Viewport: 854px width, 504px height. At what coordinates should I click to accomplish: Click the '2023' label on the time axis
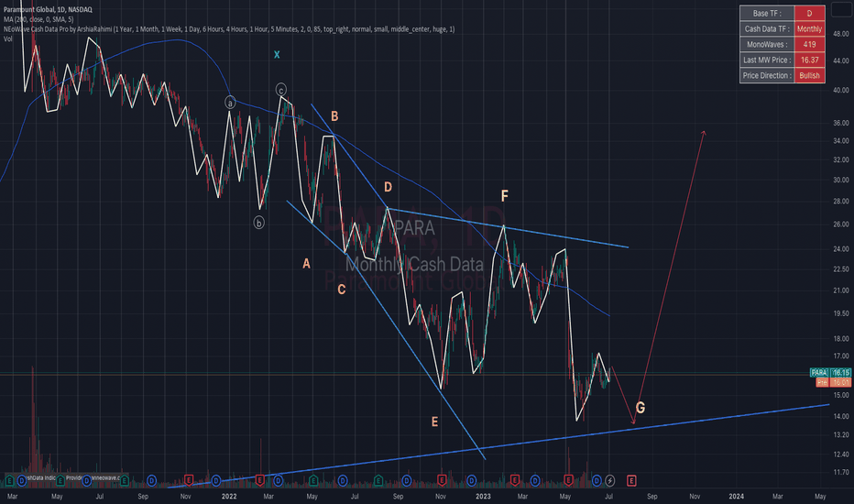coord(483,497)
